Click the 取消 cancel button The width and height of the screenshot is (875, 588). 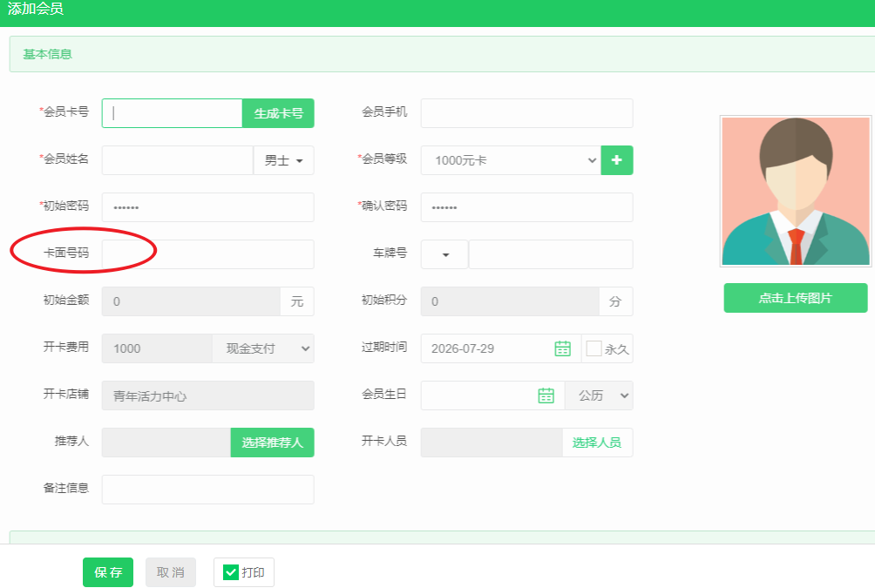click(171, 572)
